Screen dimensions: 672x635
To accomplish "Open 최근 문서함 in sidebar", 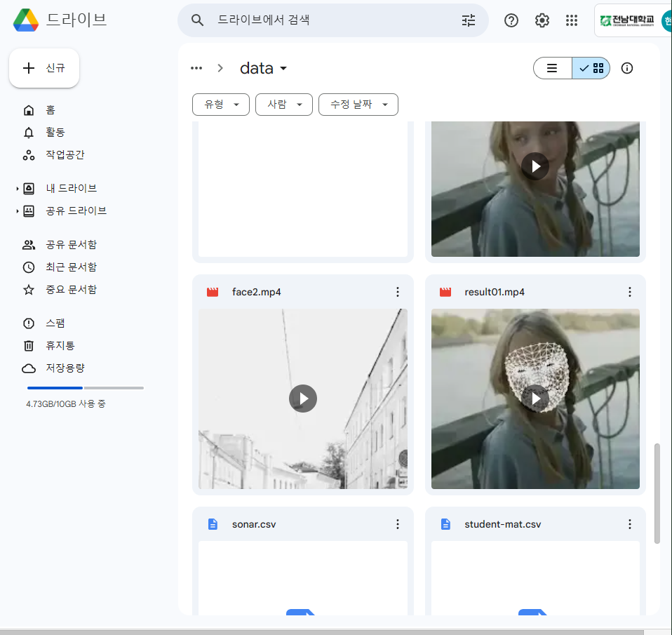I will pyautogui.click(x=71, y=267).
